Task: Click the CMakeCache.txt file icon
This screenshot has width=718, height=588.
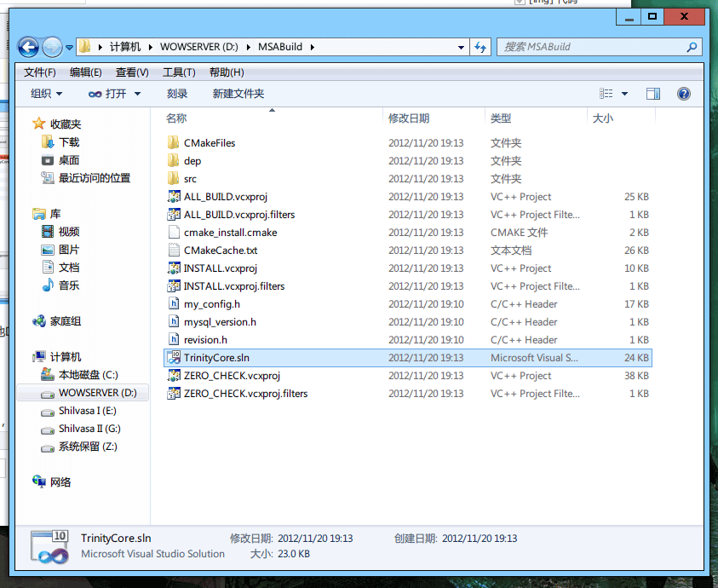Action: pos(174,251)
